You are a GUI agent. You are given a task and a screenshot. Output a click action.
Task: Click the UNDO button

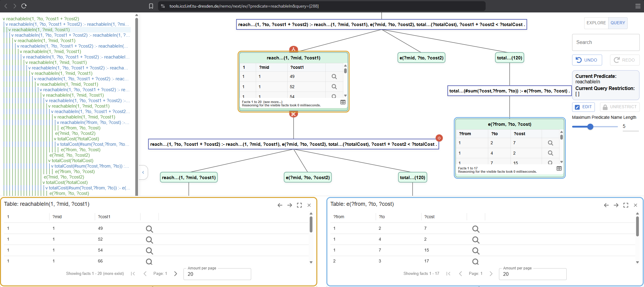tap(587, 60)
